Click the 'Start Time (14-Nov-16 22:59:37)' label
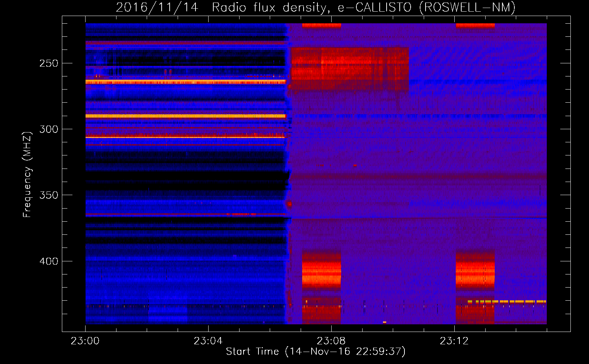This screenshot has width=589, height=364. coord(316,352)
